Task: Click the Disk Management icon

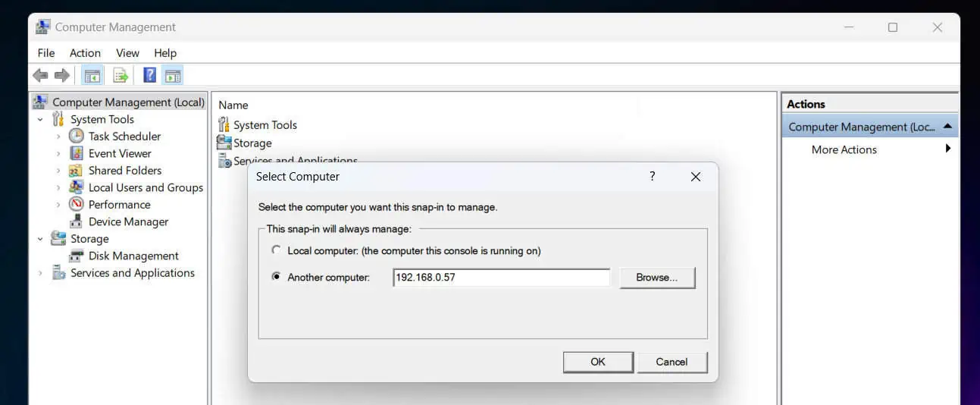Action: pyautogui.click(x=77, y=256)
